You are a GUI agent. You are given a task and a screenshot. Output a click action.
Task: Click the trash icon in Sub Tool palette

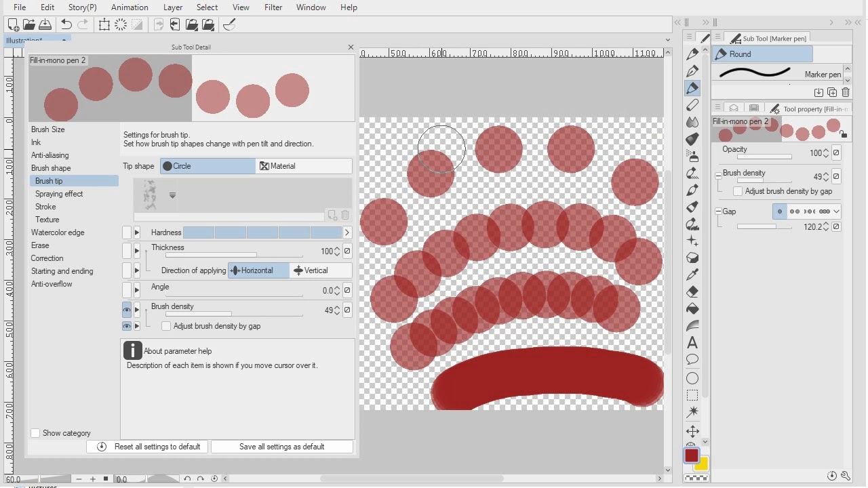845,92
